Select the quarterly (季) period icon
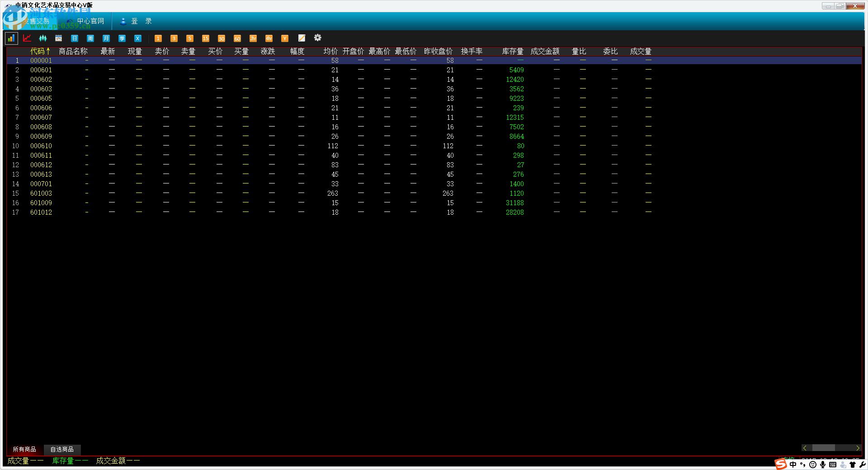Image resolution: width=868 pixels, height=470 pixels. click(122, 38)
